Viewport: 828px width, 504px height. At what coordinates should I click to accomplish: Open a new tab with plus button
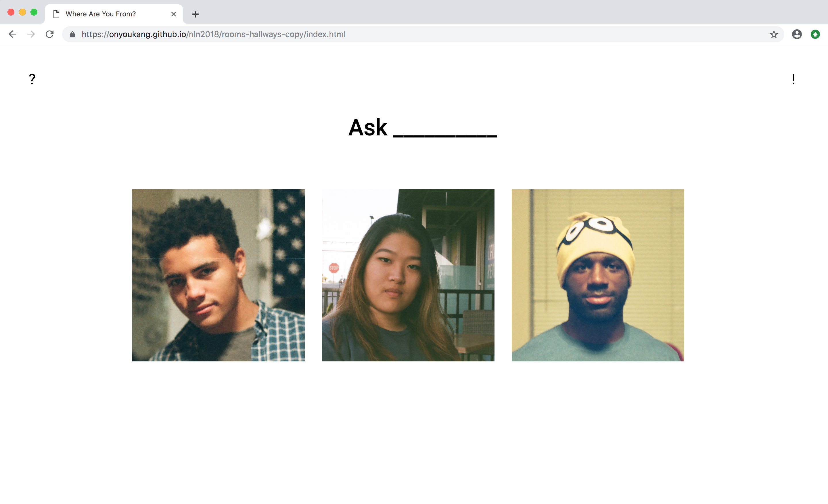[x=195, y=14]
